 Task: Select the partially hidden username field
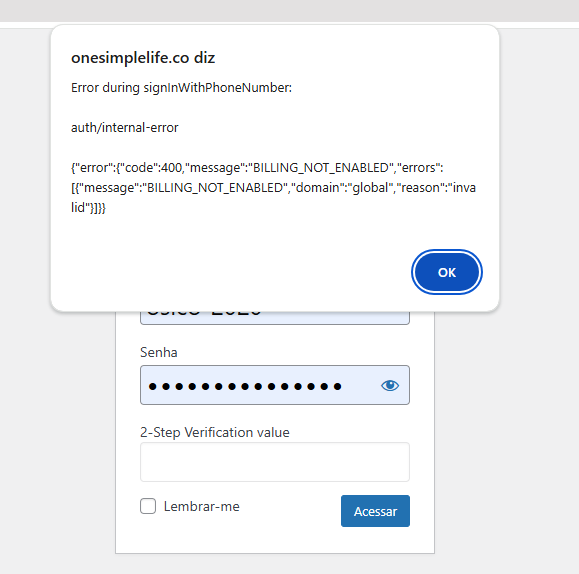(x=275, y=318)
